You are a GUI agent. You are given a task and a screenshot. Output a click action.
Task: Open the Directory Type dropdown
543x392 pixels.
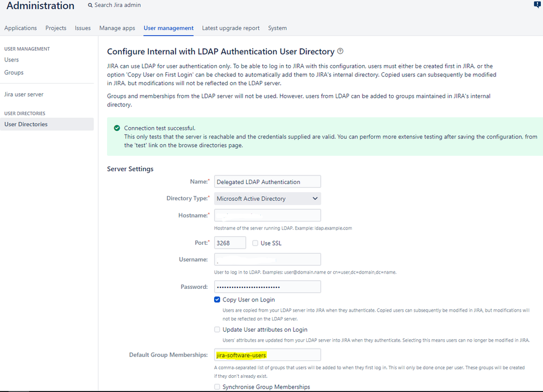pos(267,199)
